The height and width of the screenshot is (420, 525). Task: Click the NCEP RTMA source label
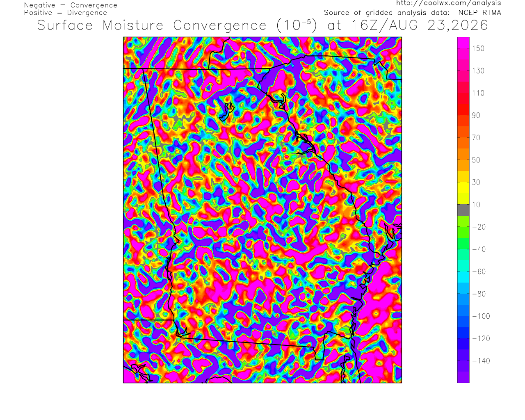click(479, 12)
